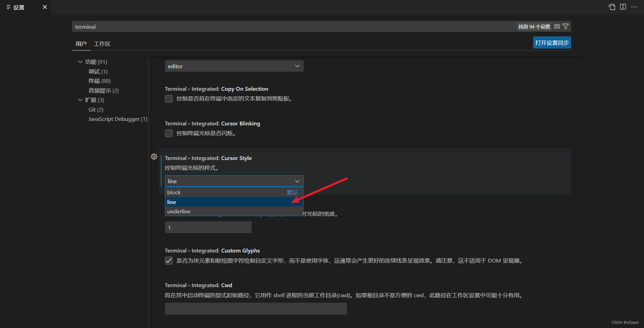The width and height of the screenshot is (644, 328).
Task: Click the Terminal Integrated Cwd title
Action: click(198, 285)
